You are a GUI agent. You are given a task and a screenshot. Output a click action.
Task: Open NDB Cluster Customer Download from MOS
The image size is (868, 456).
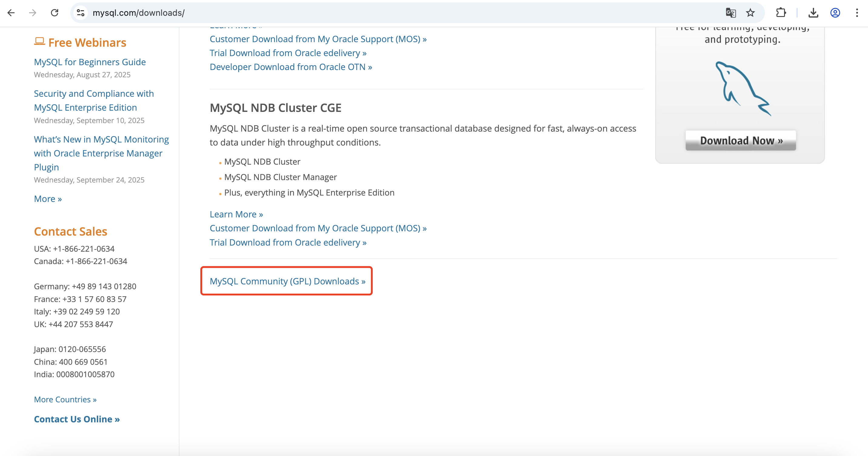(x=318, y=228)
